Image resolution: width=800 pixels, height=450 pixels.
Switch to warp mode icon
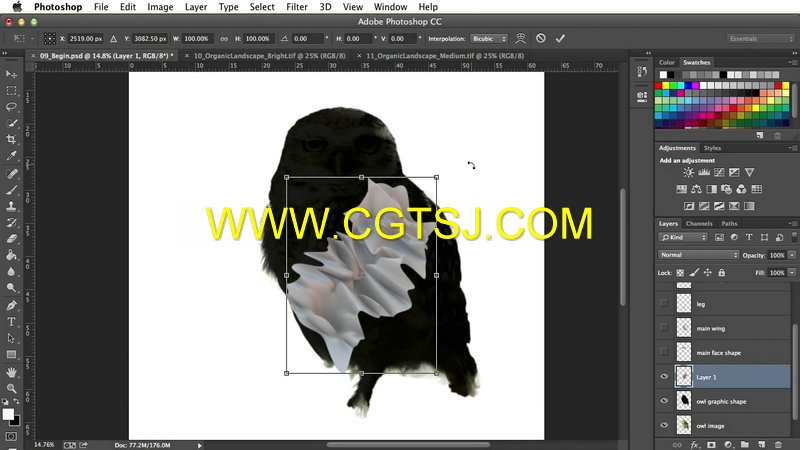point(520,38)
